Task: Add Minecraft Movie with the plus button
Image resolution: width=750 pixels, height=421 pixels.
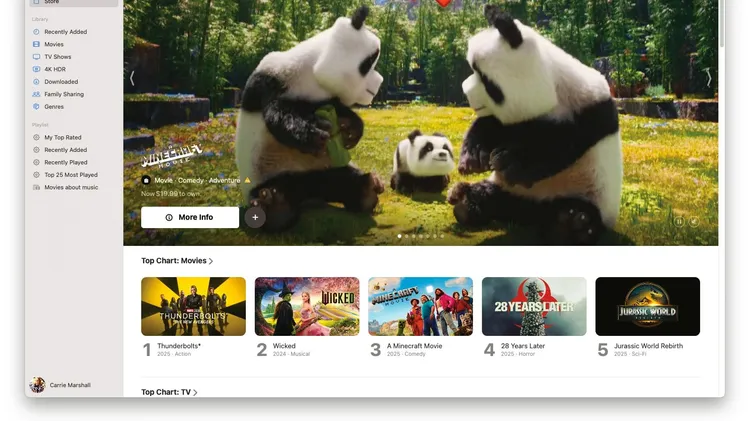Action: (x=255, y=217)
